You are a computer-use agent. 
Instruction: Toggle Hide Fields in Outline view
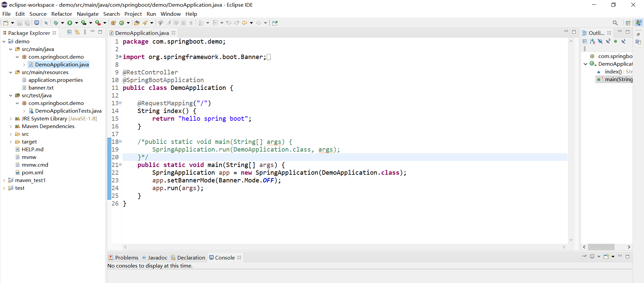[x=600, y=41]
